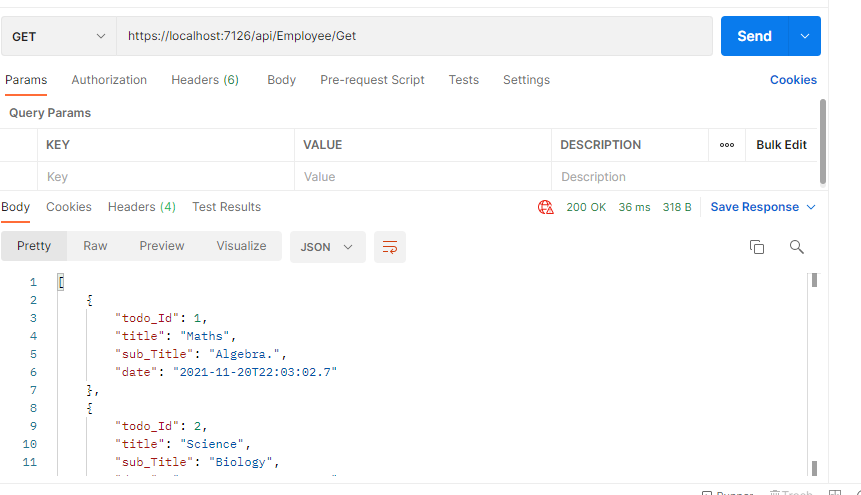Open the Cookies link
The width and height of the screenshot is (861, 495).
793,80
